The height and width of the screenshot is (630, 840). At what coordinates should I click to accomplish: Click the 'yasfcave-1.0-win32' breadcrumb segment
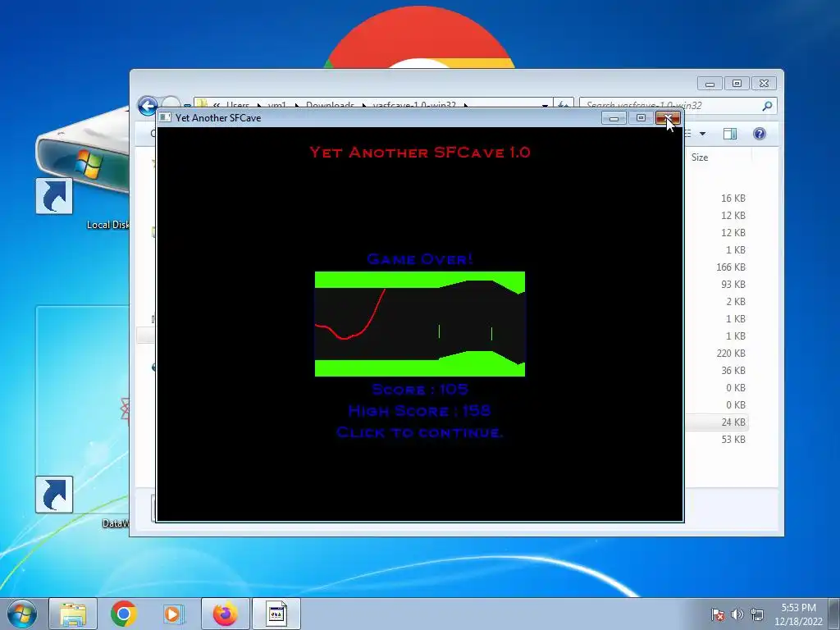click(414, 106)
